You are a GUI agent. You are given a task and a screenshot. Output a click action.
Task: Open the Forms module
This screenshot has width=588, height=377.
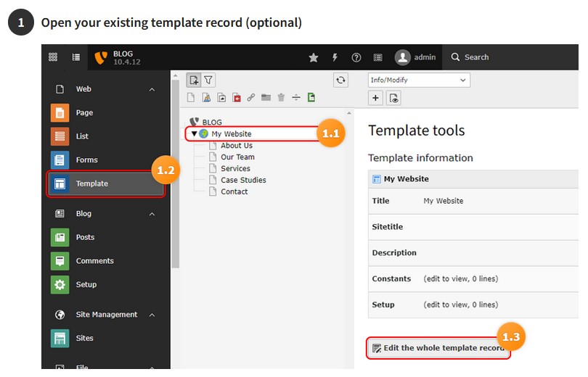[105, 159]
